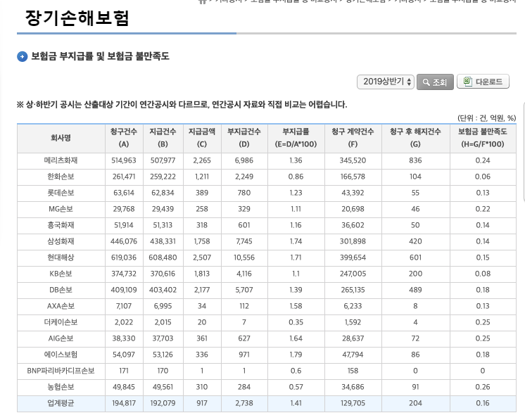Screen dimensions: 525x420
Task: Click 더케이손보 non-payment rate 0.35
Action: [x=296, y=322]
